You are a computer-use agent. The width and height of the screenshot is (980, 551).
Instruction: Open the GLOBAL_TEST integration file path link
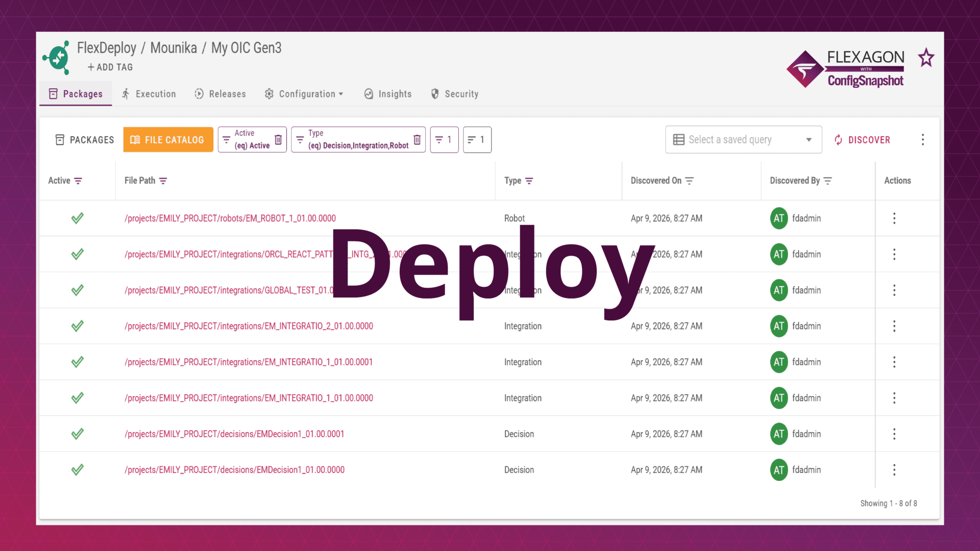(x=229, y=290)
